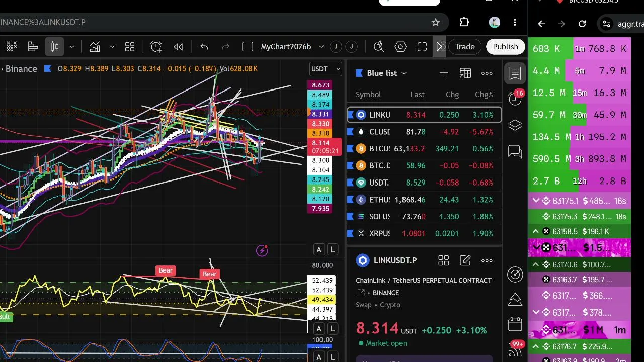644x362 pixels.
Task: Expand the 63175.1 trade row chevron
Action: pos(536,201)
